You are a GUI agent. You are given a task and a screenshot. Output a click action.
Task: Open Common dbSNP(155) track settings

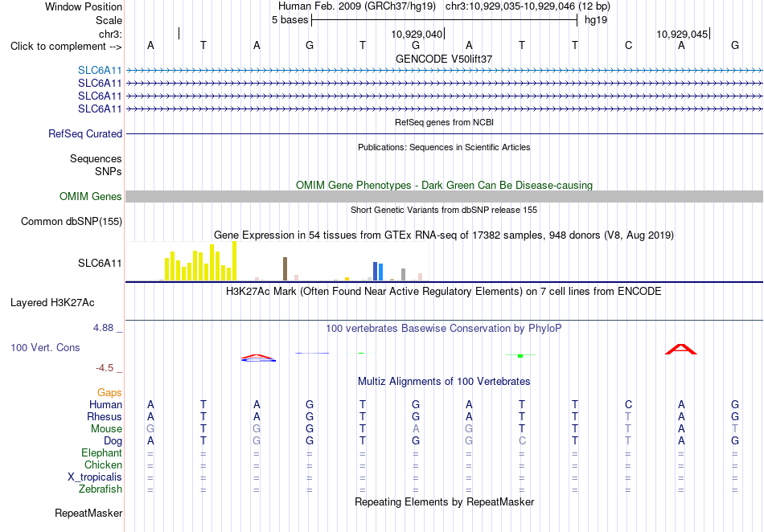pos(72,222)
